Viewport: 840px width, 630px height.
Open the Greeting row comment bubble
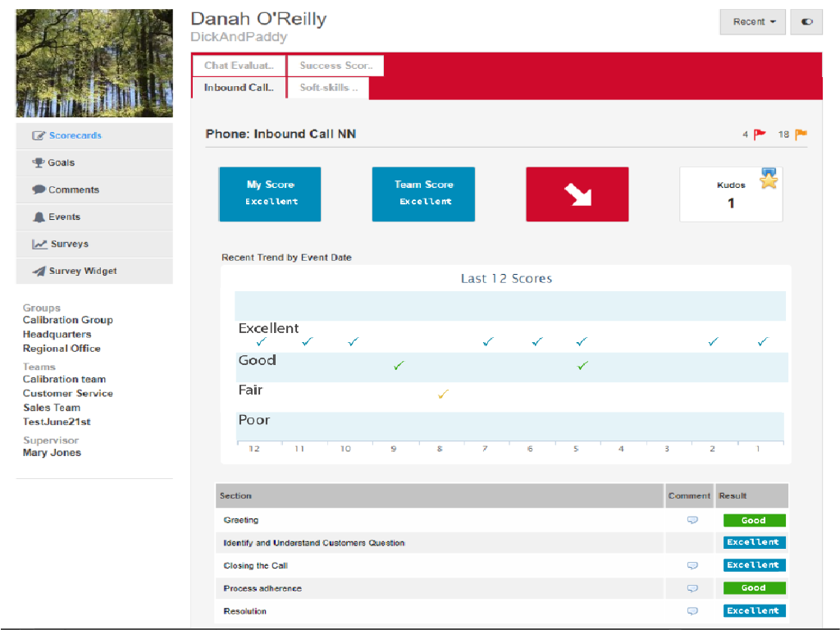(x=692, y=520)
